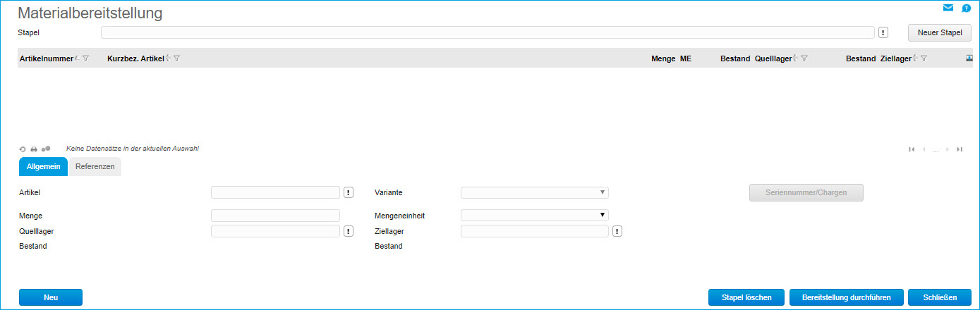Open filter for Artikelnummer column

click(x=85, y=58)
